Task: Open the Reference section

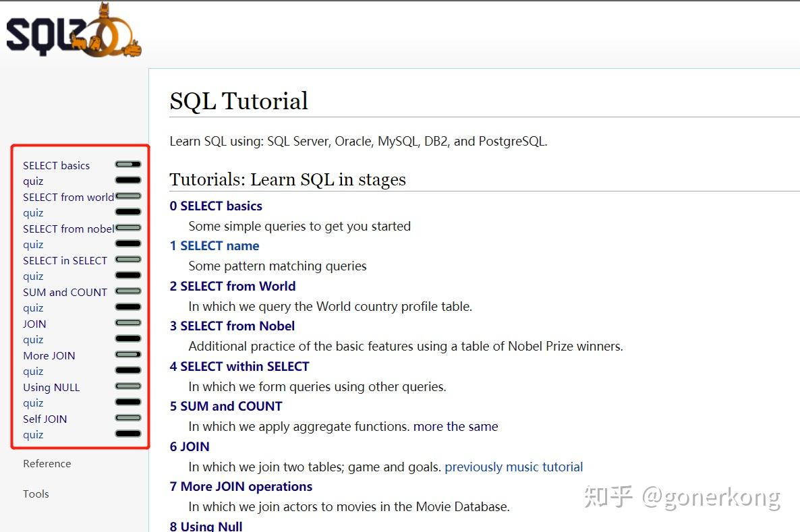Action: (x=47, y=463)
